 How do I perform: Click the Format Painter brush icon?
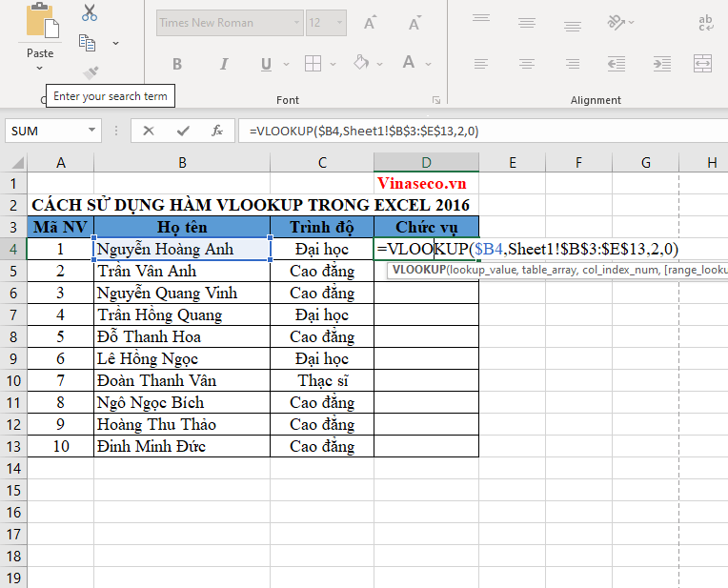pyautogui.click(x=91, y=72)
